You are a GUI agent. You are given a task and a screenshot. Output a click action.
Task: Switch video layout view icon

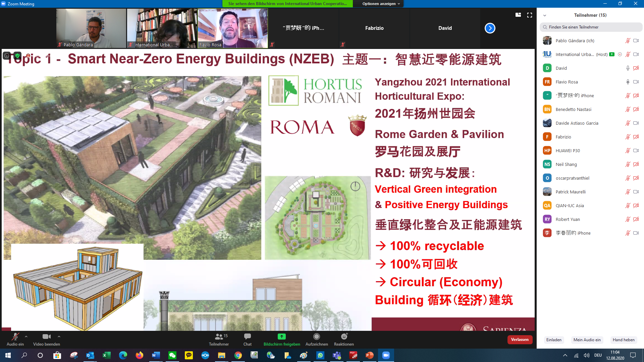(518, 15)
